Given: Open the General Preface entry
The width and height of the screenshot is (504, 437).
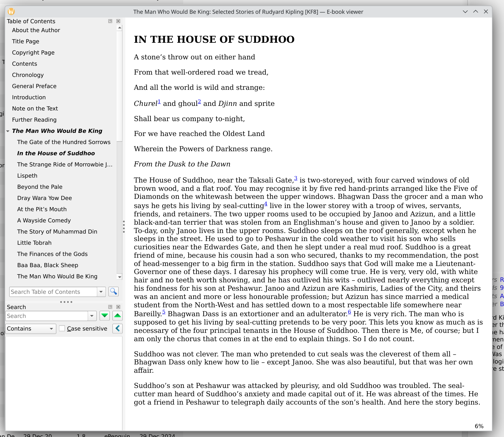Looking at the screenshot, I should point(34,86).
